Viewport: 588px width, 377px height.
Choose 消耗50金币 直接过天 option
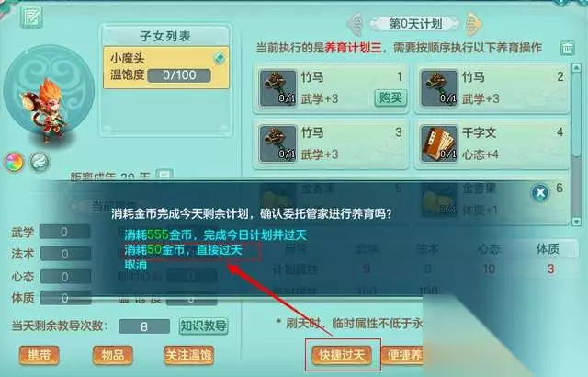click(x=184, y=250)
